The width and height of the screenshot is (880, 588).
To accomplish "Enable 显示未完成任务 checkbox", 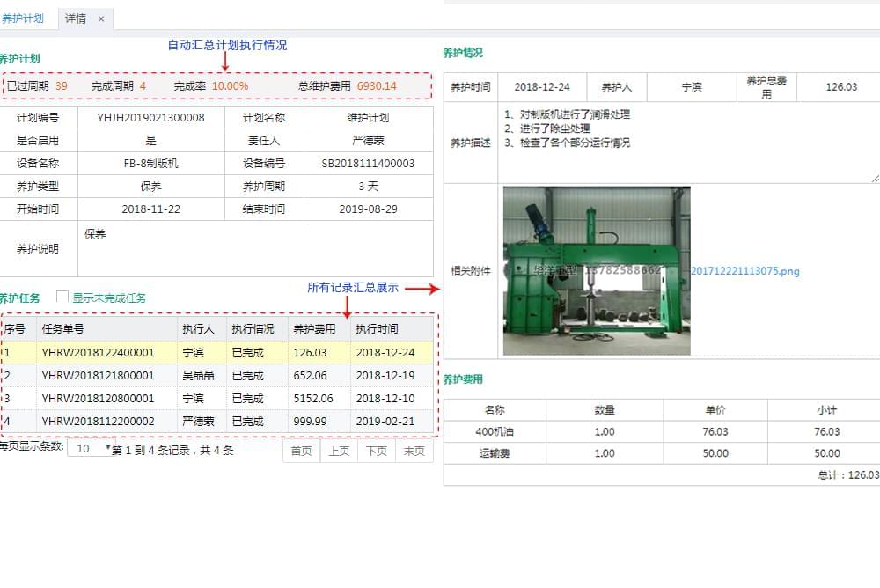I will click(62, 298).
